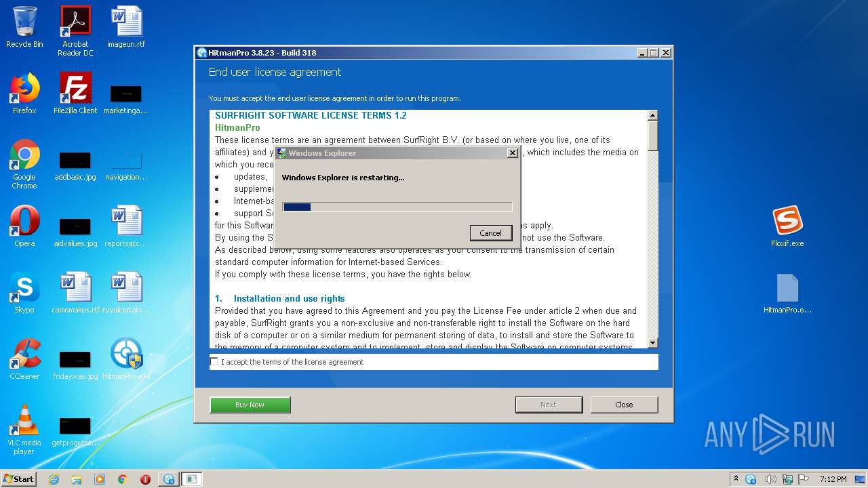Image resolution: width=868 pixels, height=488 pixels.
Task: Open Chrome from the taskbar
Action: (x=123, y=479)
